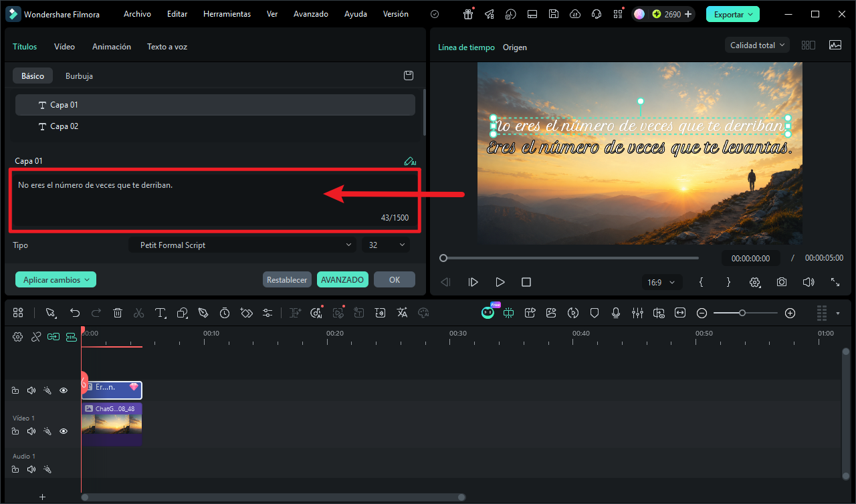Expand the Aplicar cambios dropdown
This screenshot has width=856, height=504.
pos(56,279)
